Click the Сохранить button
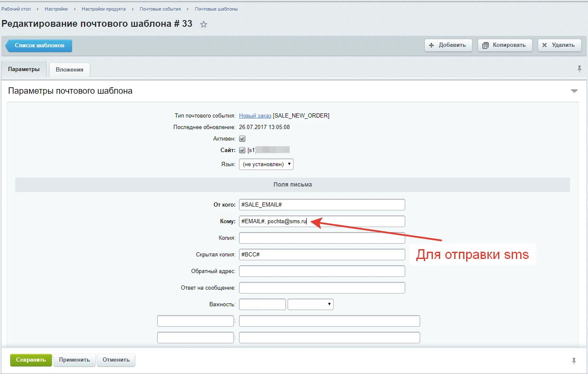 point(31,360)
